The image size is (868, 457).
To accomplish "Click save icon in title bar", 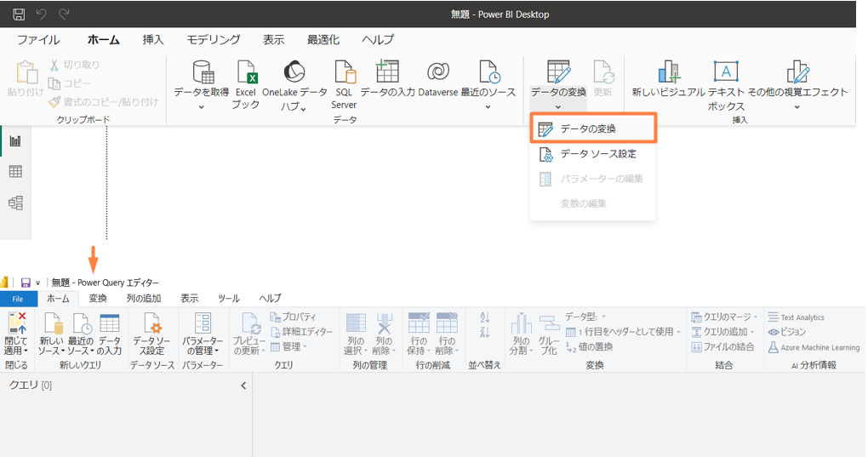I will click(x=19, y=14).
